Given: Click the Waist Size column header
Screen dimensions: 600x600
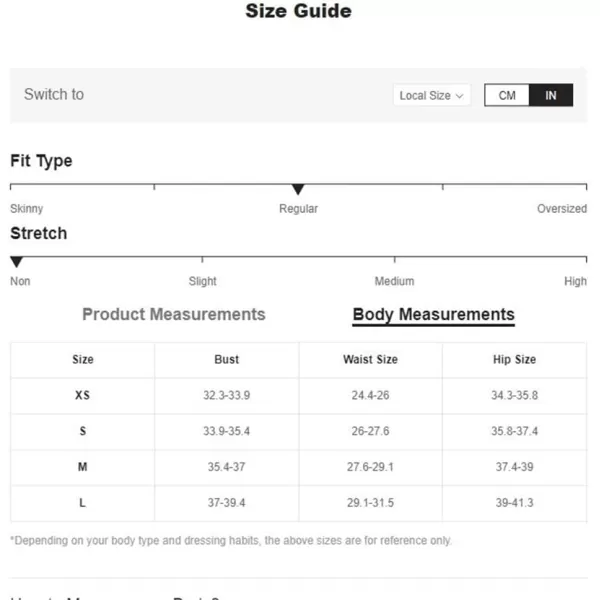Looking at the screenshot, I should pyautogui.click(x=370, y=359).
